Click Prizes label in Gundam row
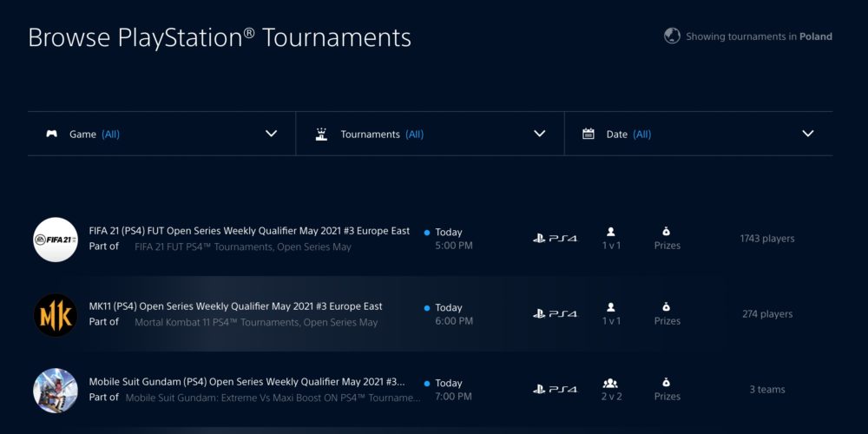Screen dimensions: 868x434 coord(667,397)
